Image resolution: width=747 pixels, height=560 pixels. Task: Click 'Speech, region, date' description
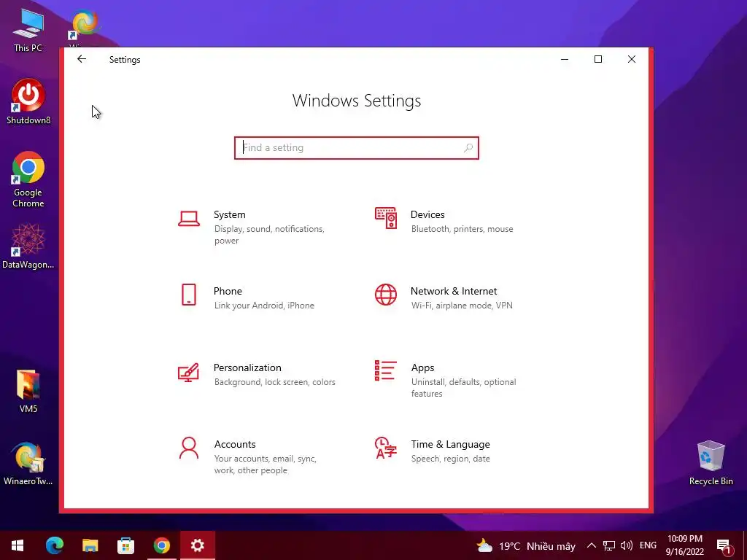pos(450,459)
